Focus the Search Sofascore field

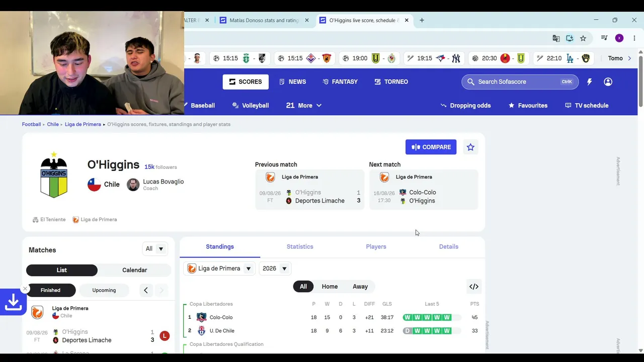pyautogui.click(x=520, y=82)
